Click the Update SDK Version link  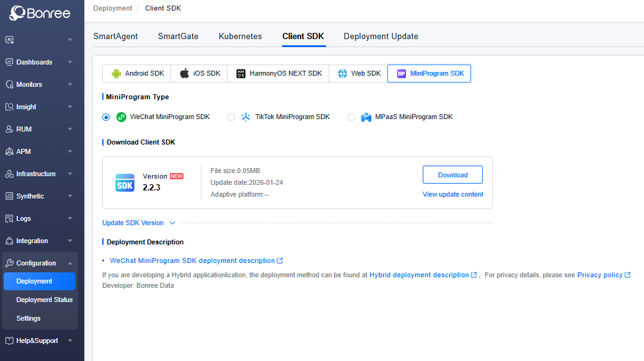click(x=133, y=223)
